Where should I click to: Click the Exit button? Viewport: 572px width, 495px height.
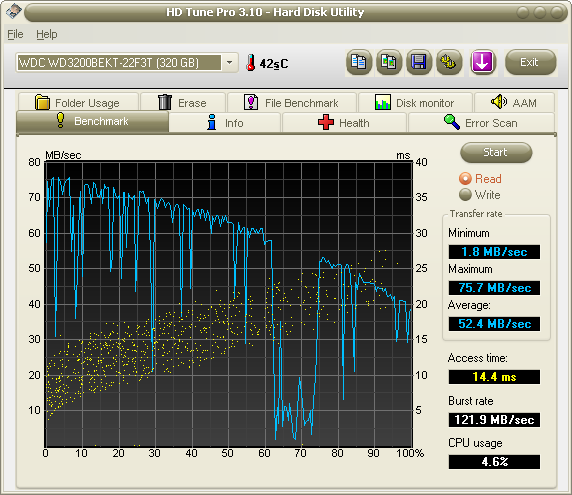point(530,62)
